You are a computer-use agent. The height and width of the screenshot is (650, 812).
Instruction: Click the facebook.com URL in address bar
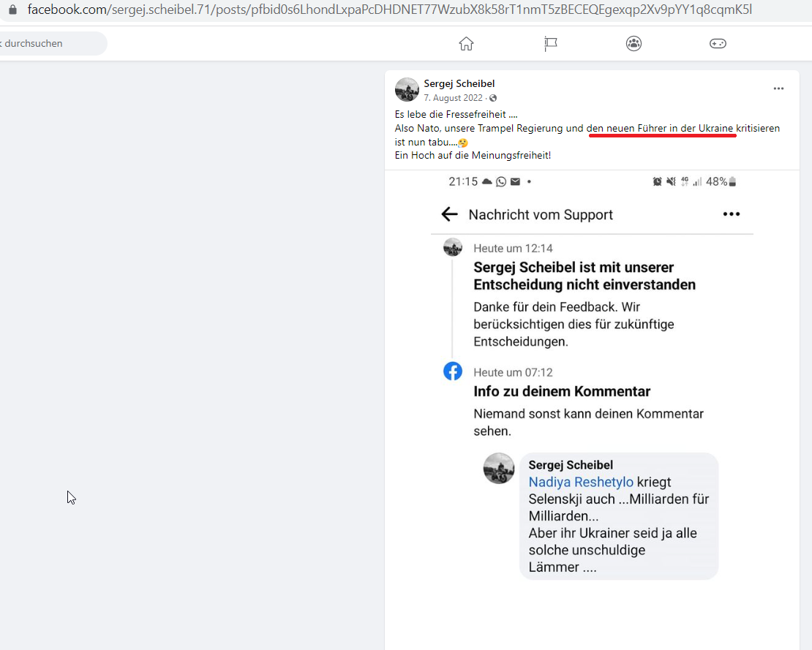coord(389,10)
